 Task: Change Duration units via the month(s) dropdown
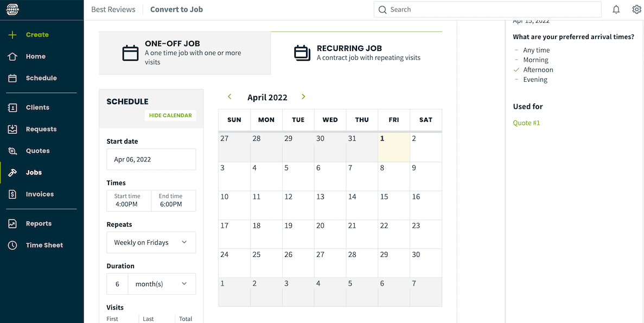coord(161,283)
